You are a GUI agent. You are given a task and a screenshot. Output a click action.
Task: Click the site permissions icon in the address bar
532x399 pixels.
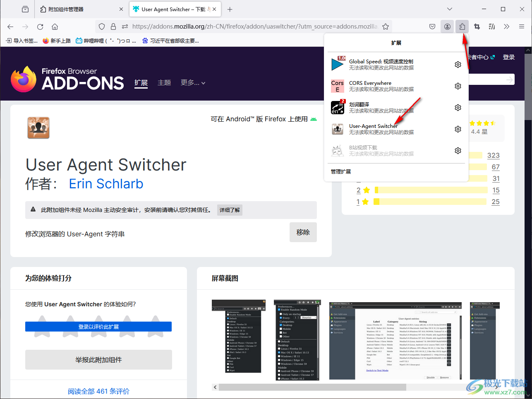tap(125, 26)
